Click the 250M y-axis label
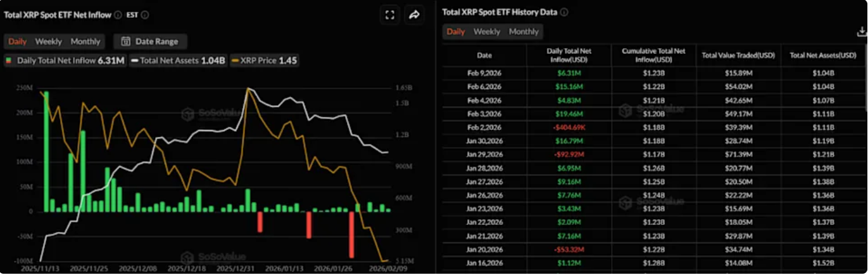Screen dimensions: 868x275 click(x=24, y=88)
